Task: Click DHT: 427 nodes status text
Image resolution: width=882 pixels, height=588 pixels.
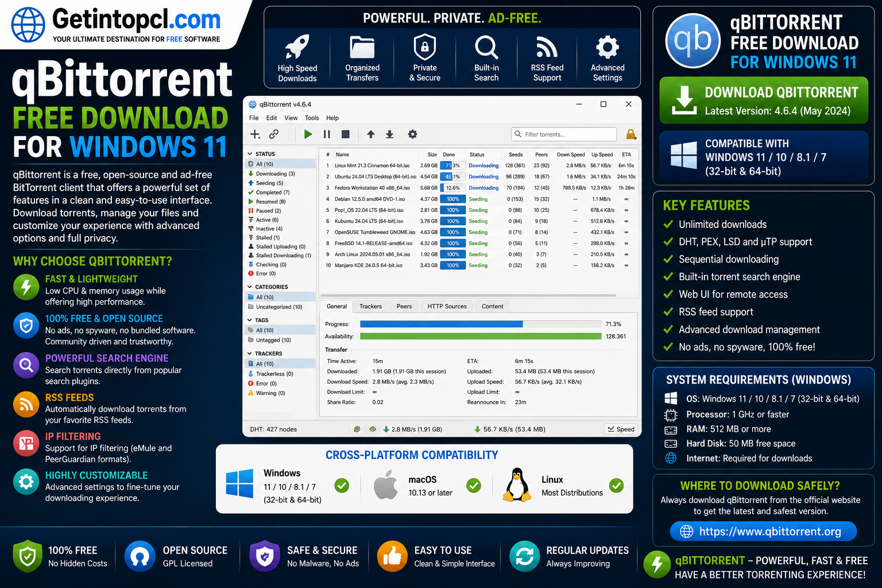Action: tap(273, 429)
